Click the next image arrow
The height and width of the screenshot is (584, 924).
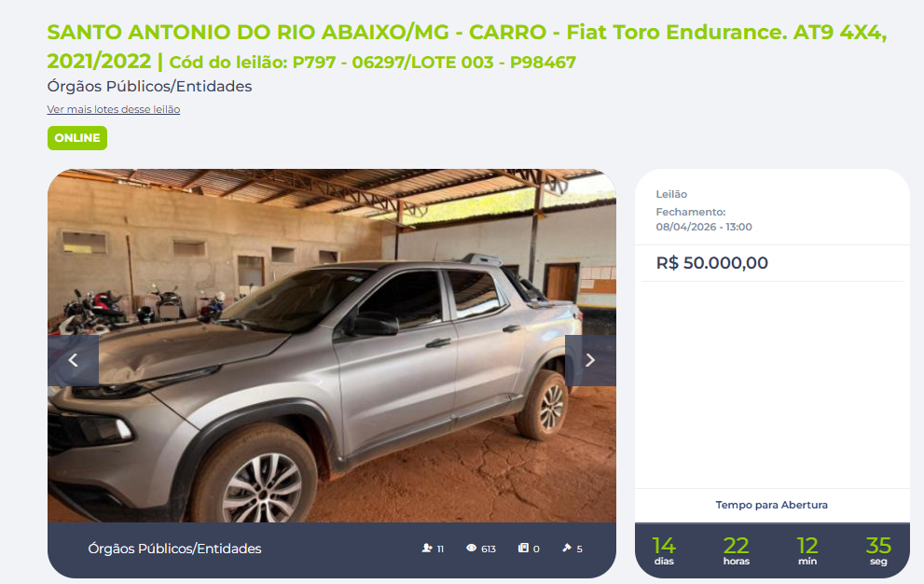(590, 360)
